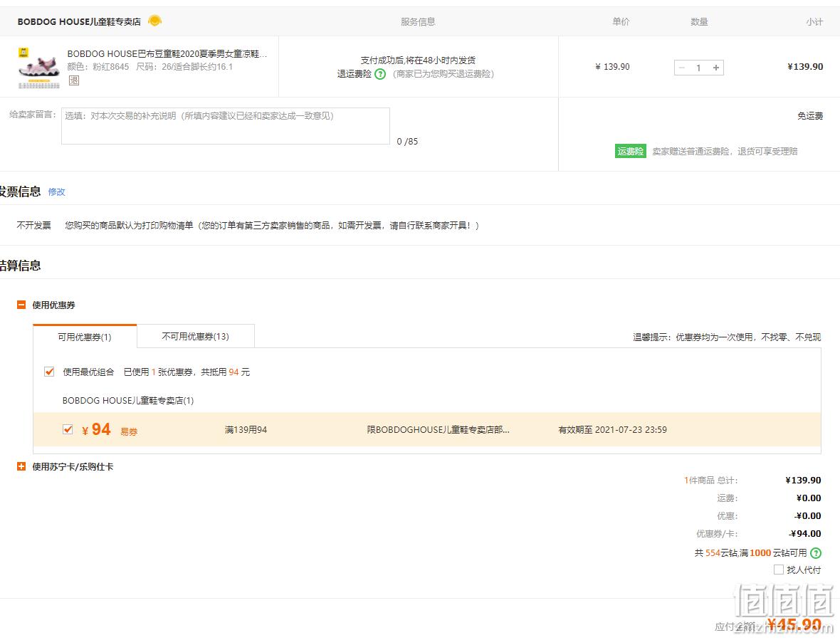840x640 pixels.
Task: Click the 0 /85 character counter
Action: click(x=407, y=142)
